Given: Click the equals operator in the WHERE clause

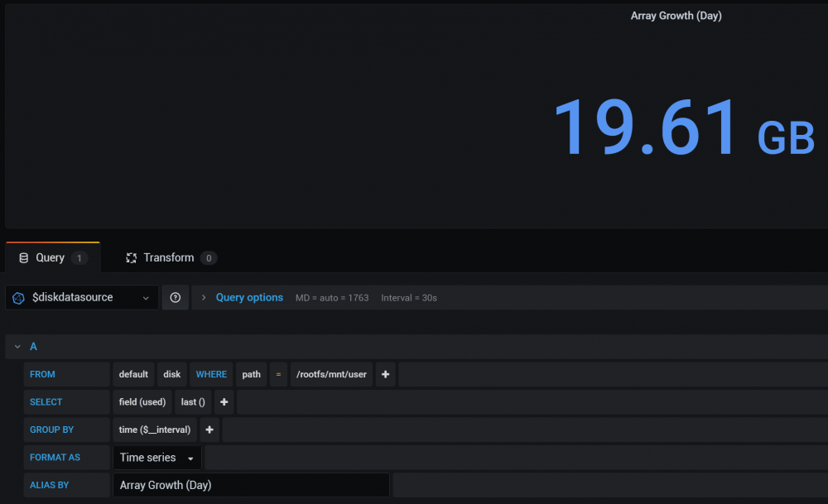Looking at the screenshot, I should point(278,374).
